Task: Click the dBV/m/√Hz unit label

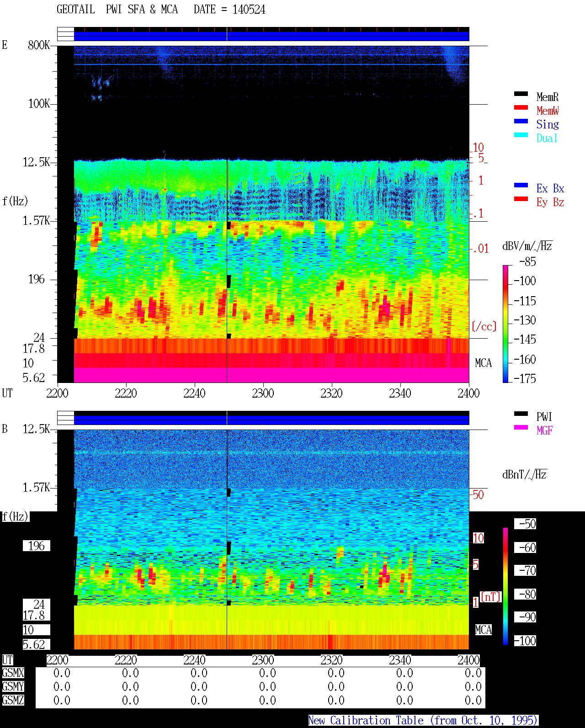Action: pos(527,246)
